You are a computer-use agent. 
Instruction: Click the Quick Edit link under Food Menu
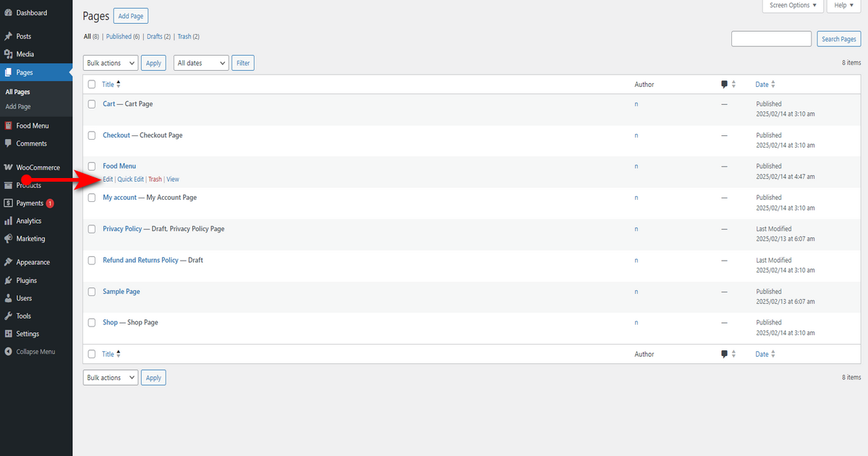(x=131, y=180)
